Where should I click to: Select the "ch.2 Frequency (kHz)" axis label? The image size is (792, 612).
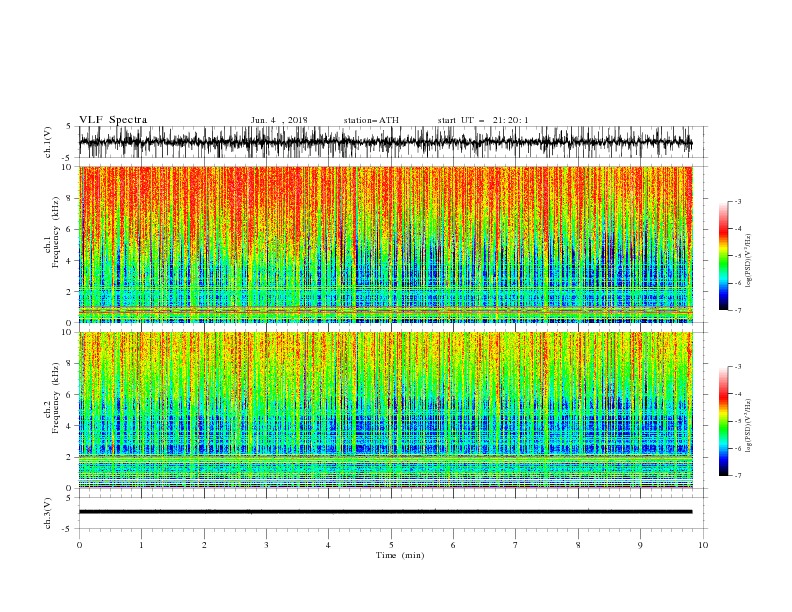(x=51, y=398)
